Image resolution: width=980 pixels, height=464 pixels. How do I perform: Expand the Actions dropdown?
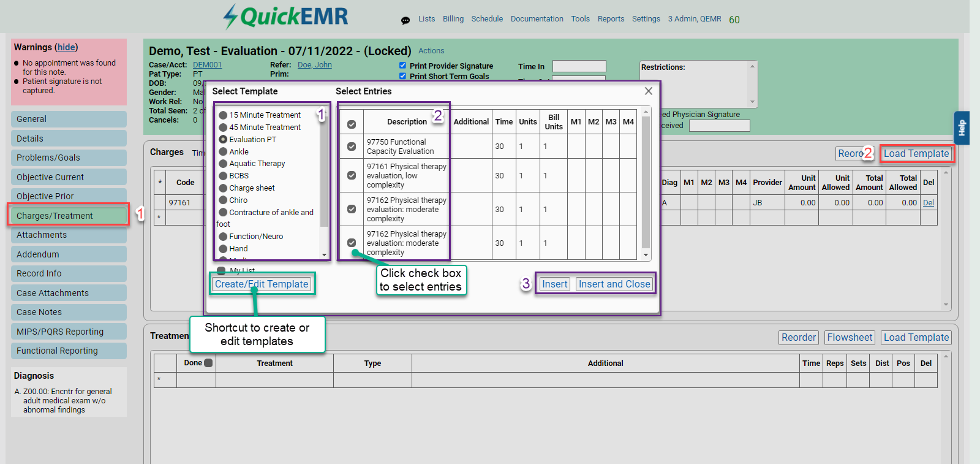click(x=431, y=51)
